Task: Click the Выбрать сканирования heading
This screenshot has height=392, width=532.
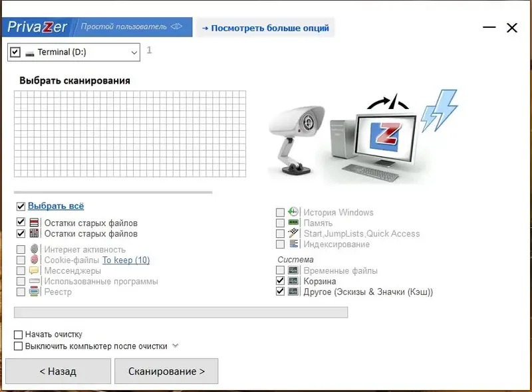Action: pos(74,80)
